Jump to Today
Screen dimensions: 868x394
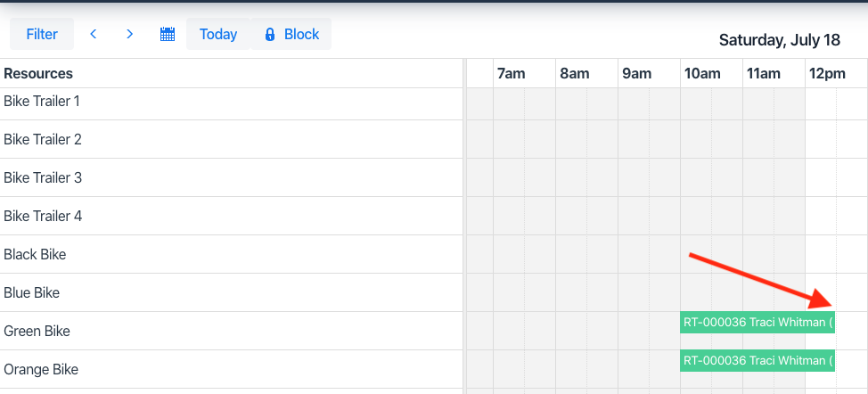point(218,35)
